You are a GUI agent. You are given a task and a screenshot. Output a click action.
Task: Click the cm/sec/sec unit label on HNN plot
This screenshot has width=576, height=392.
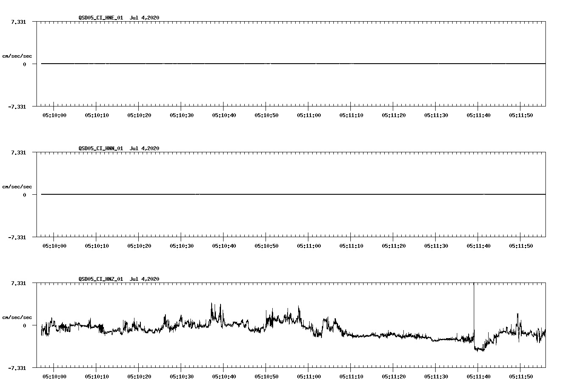[x=17, y=187]
